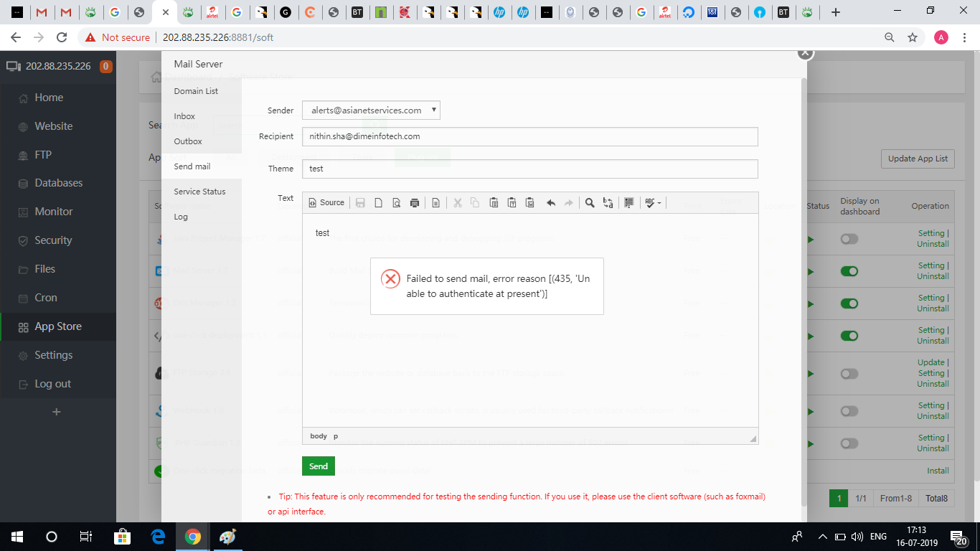Switch on the bottom Display on dashboard toggle
980x551 pixels.
coord(849,443)
